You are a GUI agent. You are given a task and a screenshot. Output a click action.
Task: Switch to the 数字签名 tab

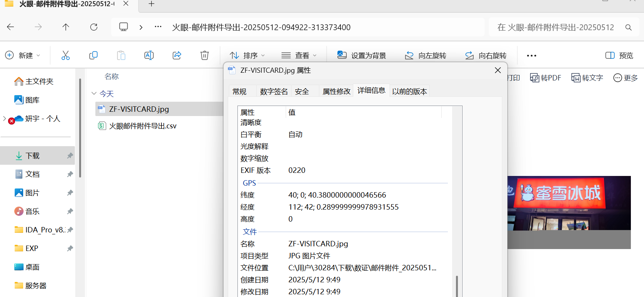pos(274,91)
